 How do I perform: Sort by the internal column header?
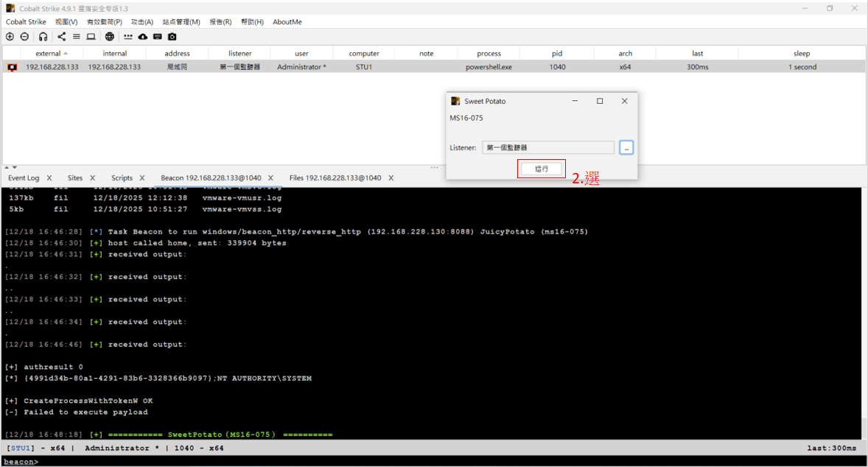(115, 54)
